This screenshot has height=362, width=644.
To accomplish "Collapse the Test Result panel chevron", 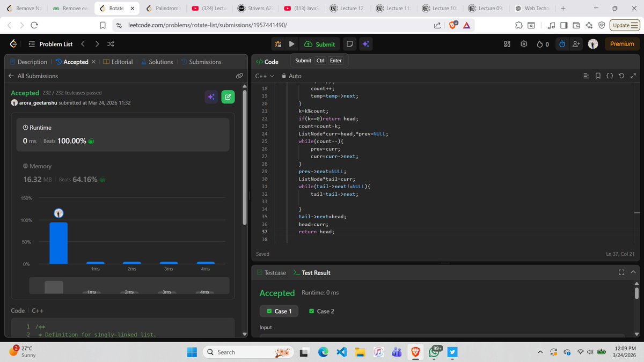I will [633, 272].
